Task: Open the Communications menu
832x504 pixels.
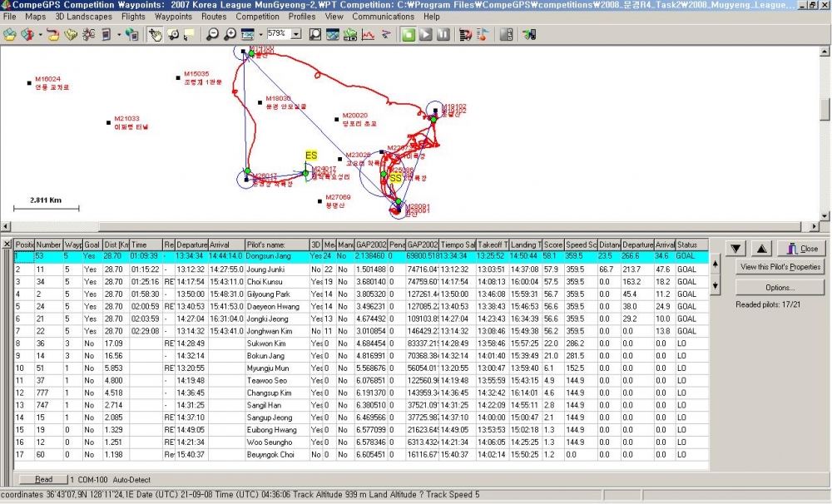Action: coord(383,17)
